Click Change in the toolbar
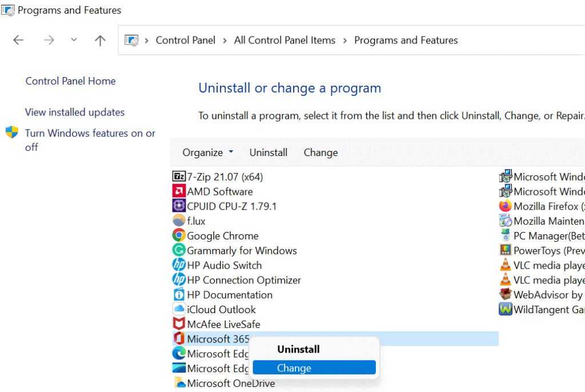The width and height of the screenshot is (585, 392). tap(320, 153)
